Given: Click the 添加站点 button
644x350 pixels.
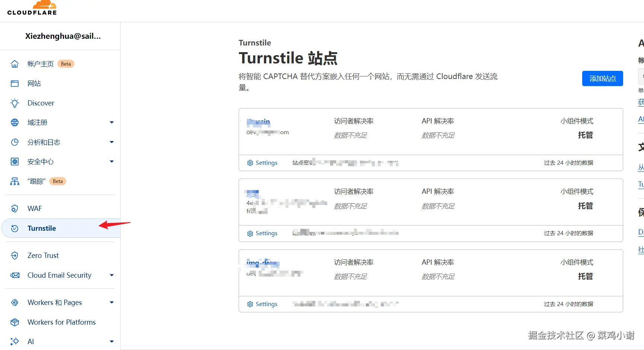Looking at the screenshot, I should 602,78.
